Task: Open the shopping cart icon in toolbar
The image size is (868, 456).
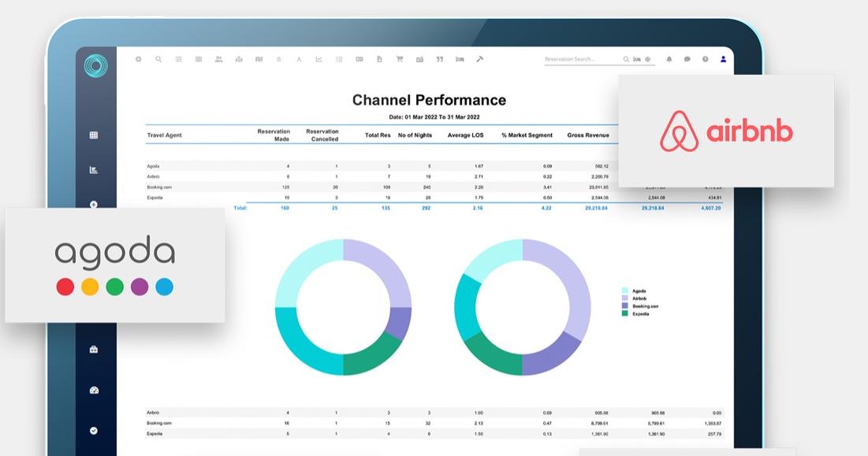Action: [x=400, y=59]
